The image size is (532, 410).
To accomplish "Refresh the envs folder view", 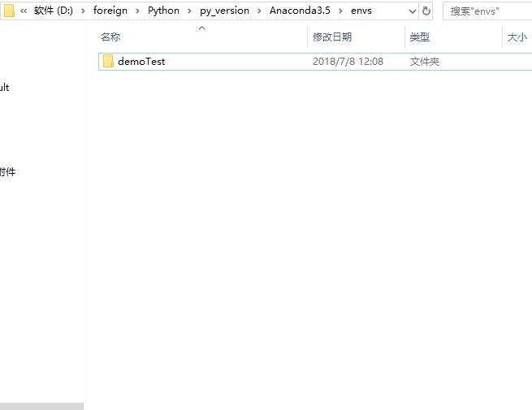I will click(x=426, y=11).
